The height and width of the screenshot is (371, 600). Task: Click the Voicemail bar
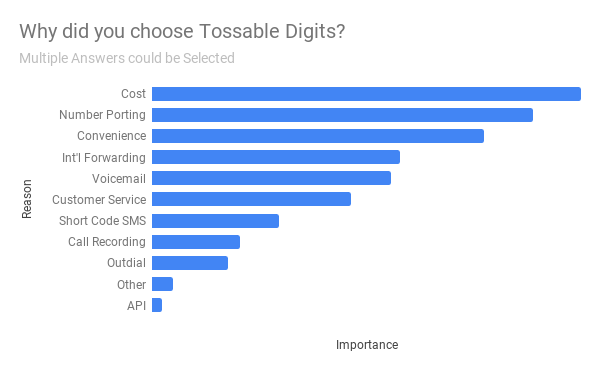[271, 178]
